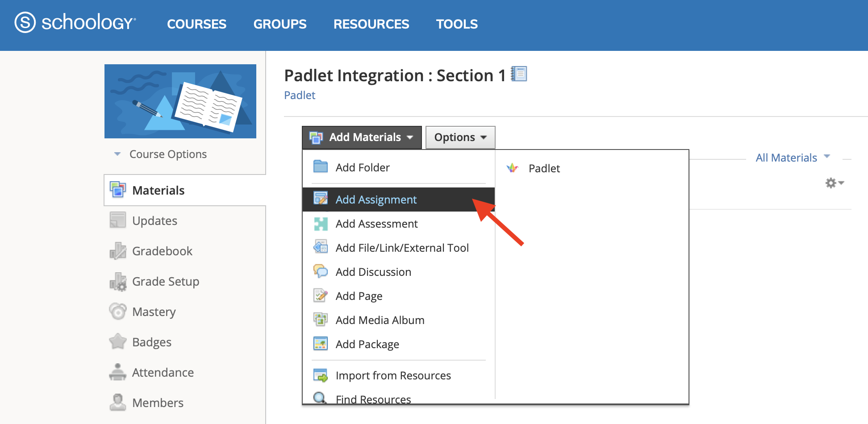This screenshot has width=868, height=424.
Task: Click the Mastery icon
Action: point(118,311)
